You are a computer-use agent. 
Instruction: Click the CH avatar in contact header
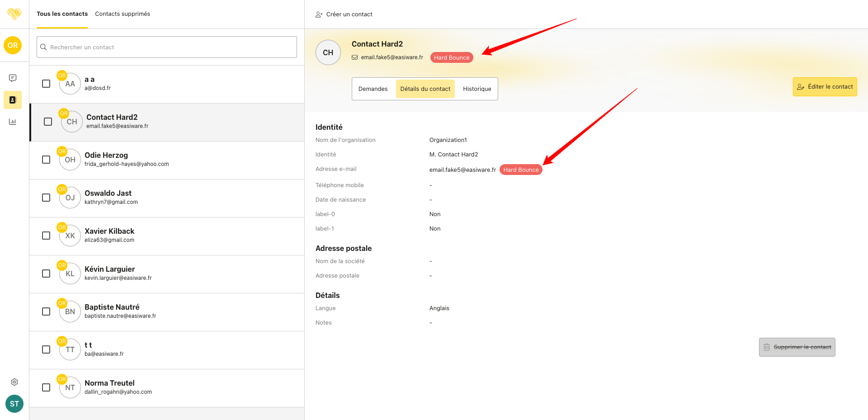[x=328, y=52]
